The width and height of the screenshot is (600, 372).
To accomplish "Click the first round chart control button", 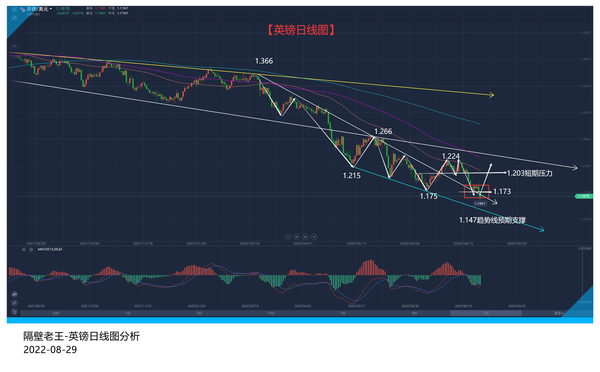I will (288, 237).
